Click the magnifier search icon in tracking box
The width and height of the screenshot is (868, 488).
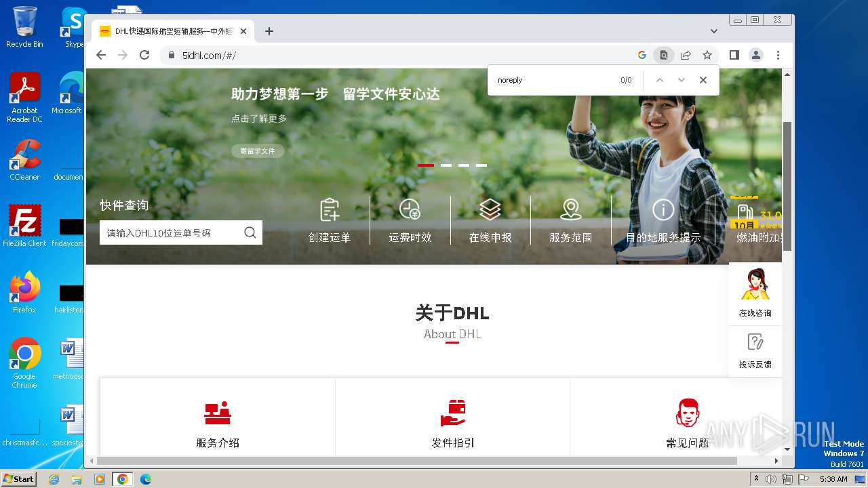click(x=250, y=232)
